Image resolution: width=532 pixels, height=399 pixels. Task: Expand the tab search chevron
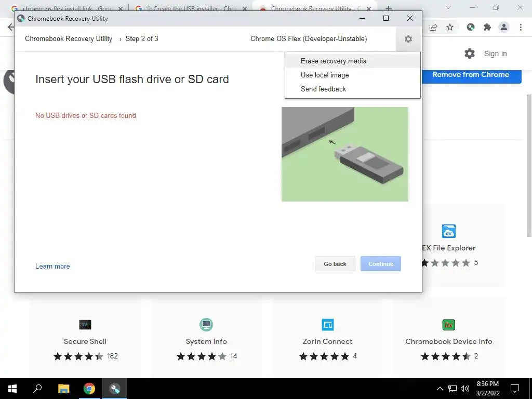pos(448,7)
